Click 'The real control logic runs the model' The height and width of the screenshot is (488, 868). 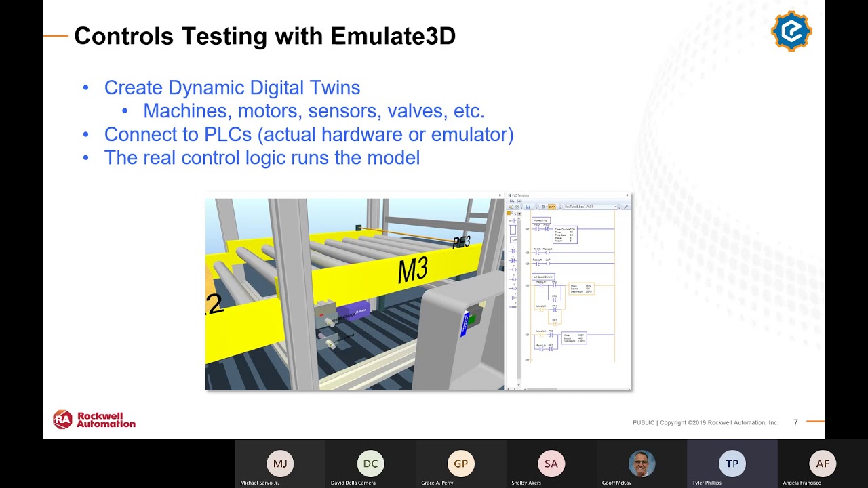click(262, 157)
